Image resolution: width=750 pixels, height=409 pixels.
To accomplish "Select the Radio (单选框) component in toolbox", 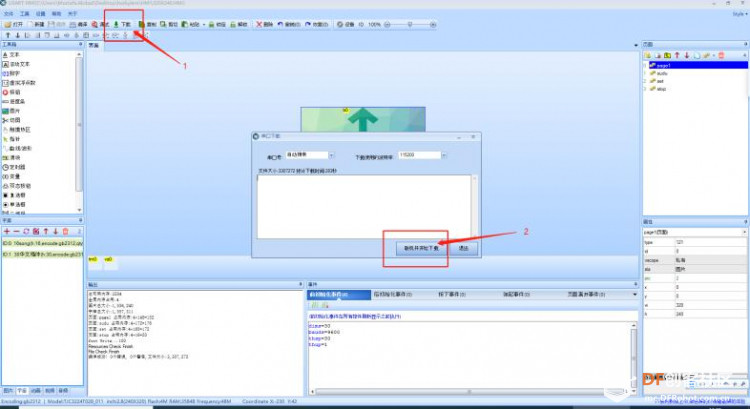I will (14, 205).
